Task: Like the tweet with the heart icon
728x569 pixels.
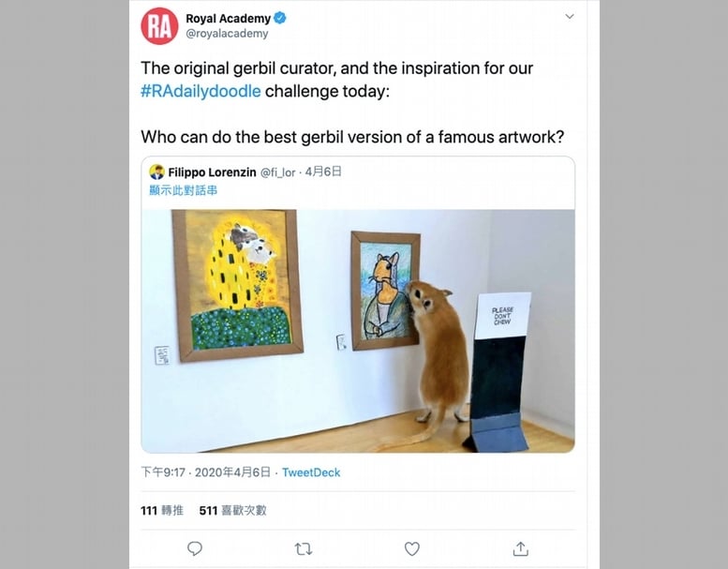Action: (412, 549)
